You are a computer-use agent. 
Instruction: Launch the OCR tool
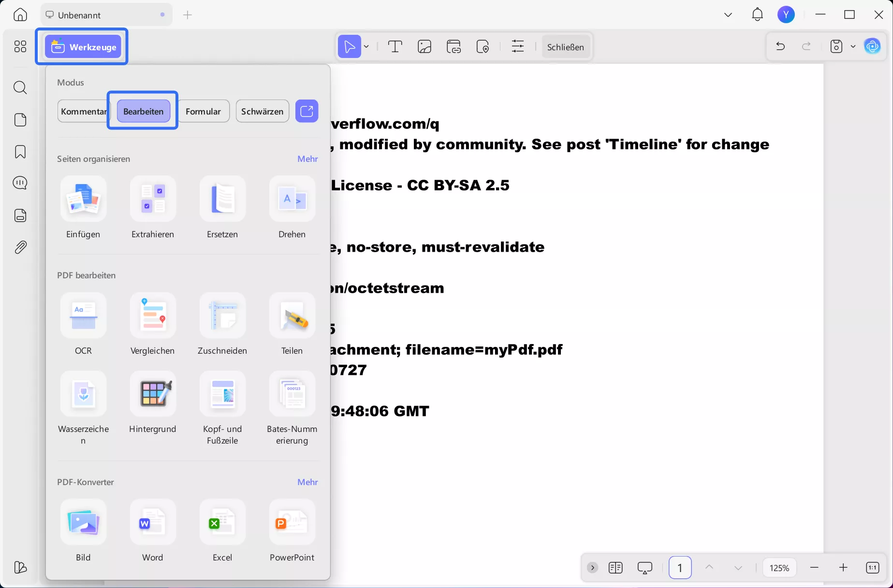point(83,324)
